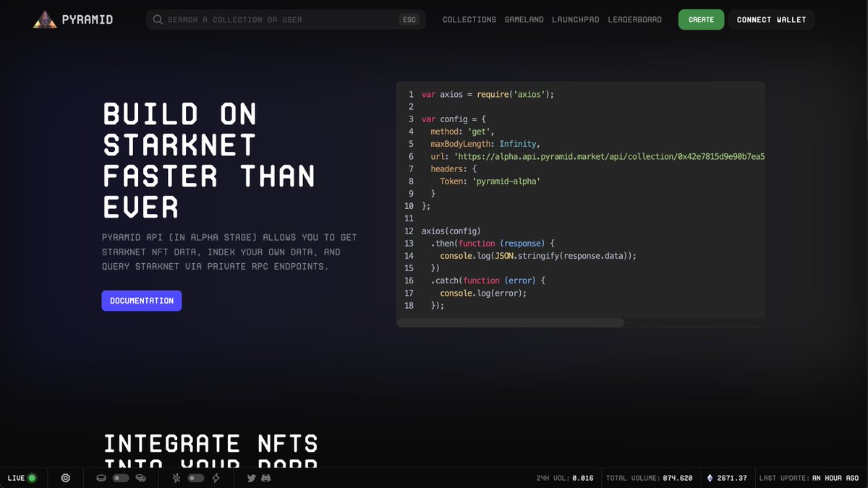This screenshot has height=488, width=868.
Task: Click the Connect Wallet button
Action: [x=771, y=20]
